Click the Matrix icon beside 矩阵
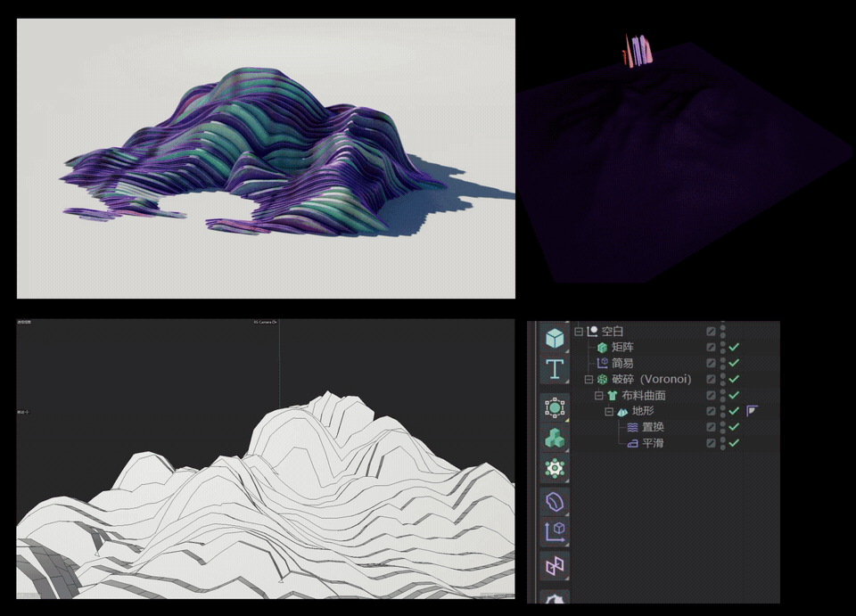856x616 pixels. click(x=602, y=347)
